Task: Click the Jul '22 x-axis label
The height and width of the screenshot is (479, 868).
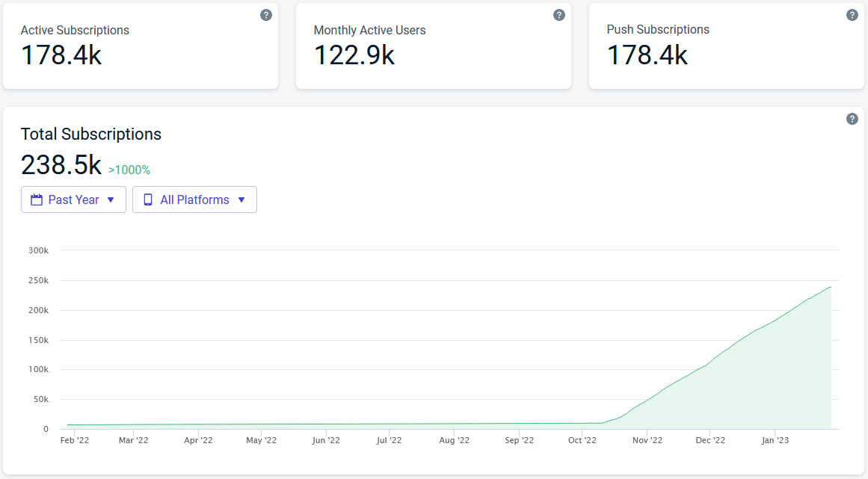Action: 390,440
